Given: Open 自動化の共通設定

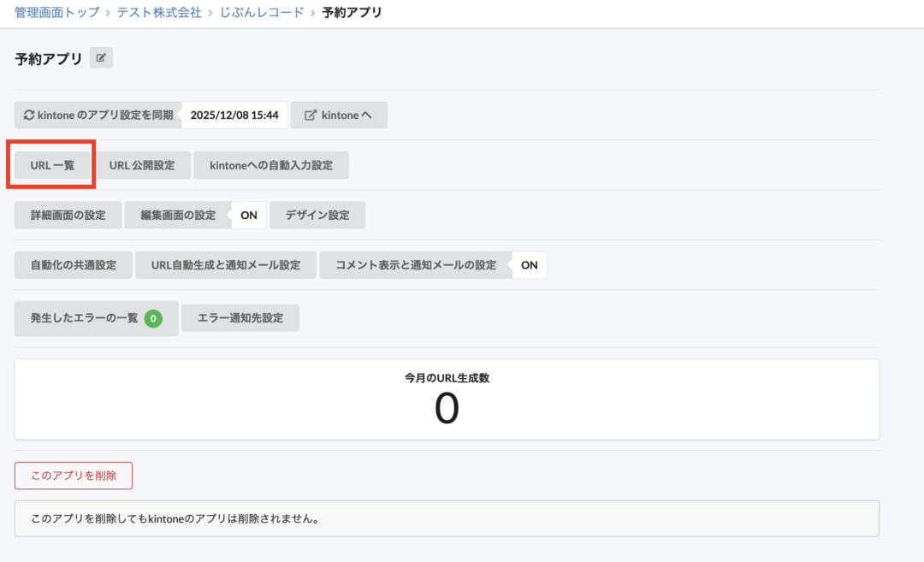Looking at the screenshot, I should click(73, 265).
